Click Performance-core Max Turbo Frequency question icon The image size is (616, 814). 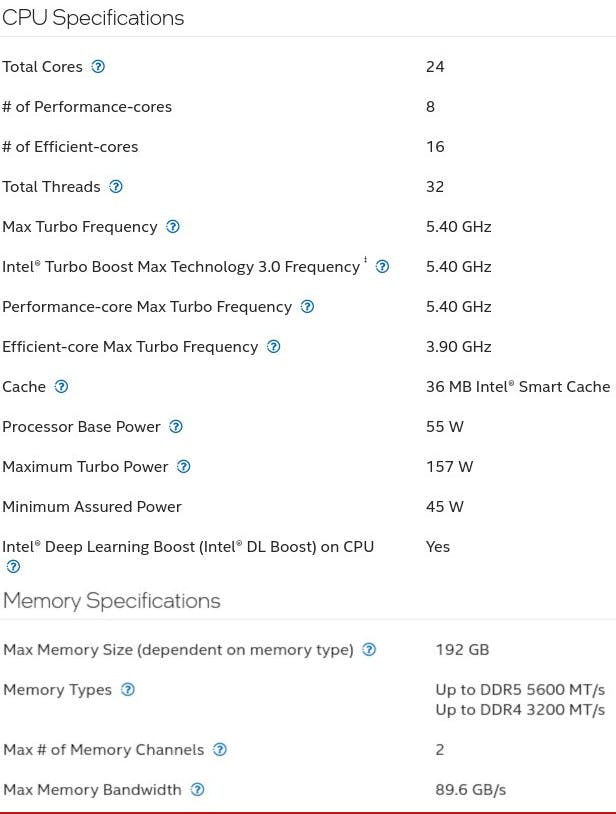(307, 307)
